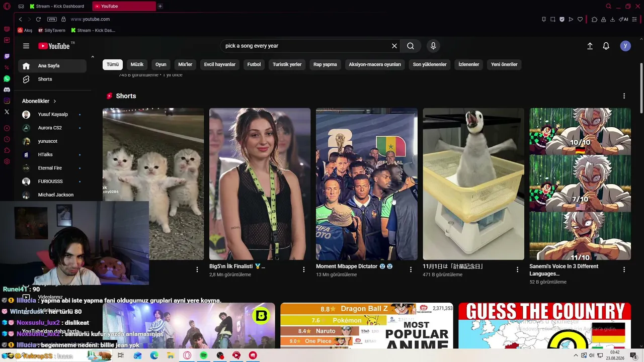
Task: Open Spotify from the Windows taskbar
Action: pos(203,355)
